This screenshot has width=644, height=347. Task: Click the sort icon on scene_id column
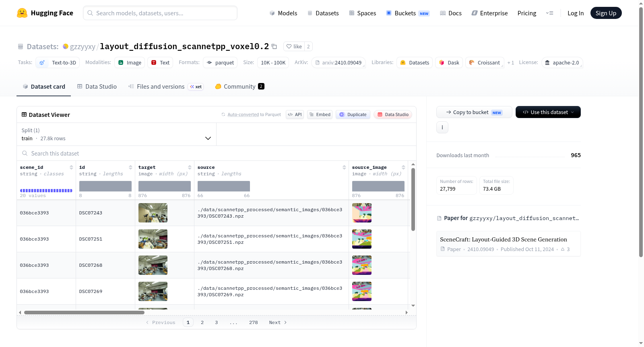point(71,167)
